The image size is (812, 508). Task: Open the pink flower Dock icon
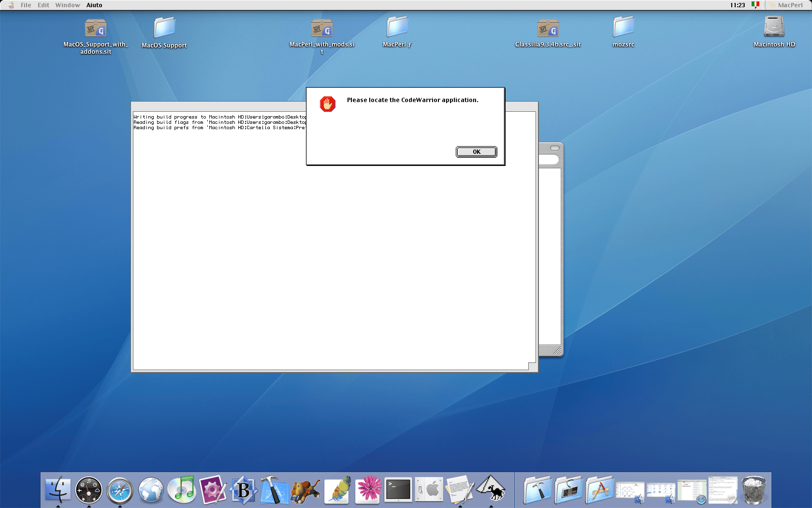368,490
